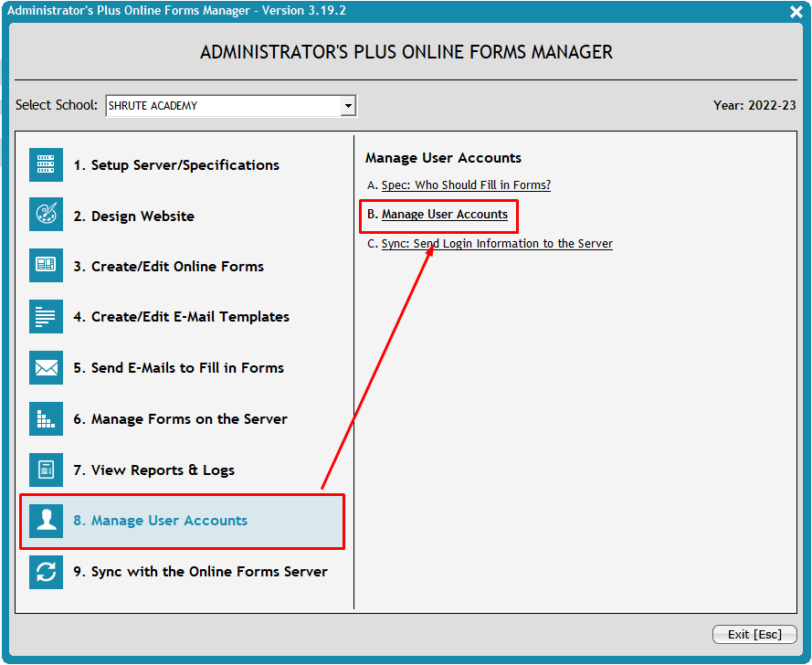This screenshot has width=812, height=665.
Task: Click the Manage User Accounts panel heading
Action: click(x=443, y=157)
